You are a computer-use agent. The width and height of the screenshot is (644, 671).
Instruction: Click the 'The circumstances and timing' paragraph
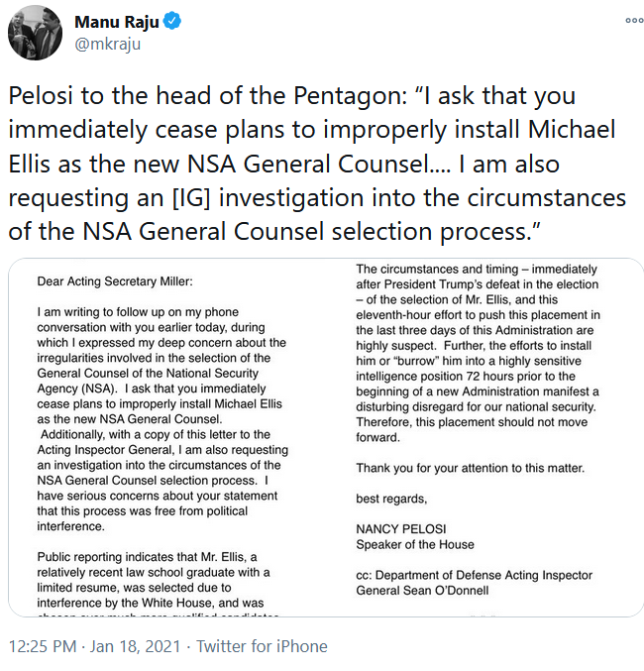pyautogui.click(x=478, y=353)
